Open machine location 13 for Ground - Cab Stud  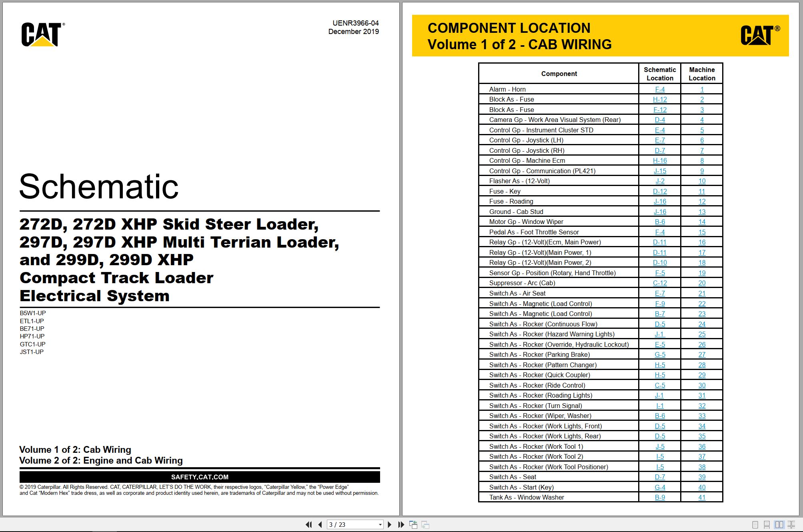[x=702, y=212]
